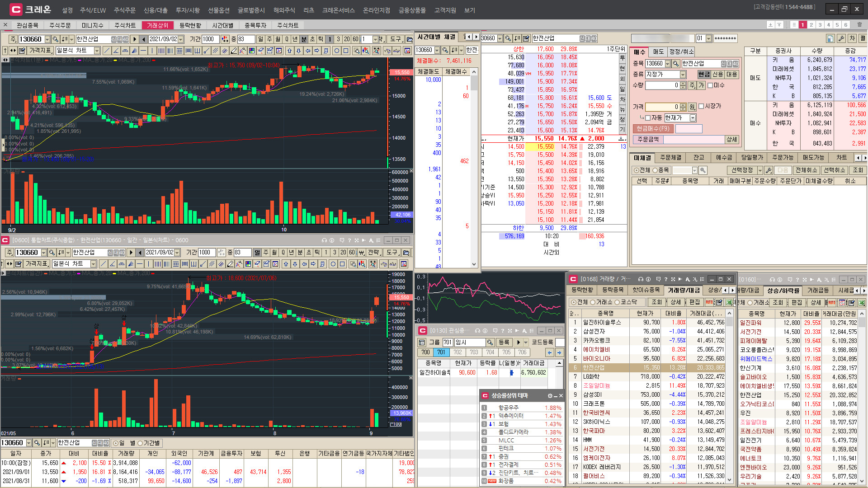The image size is (868, 488).
Task: Enable the 시장가 market price checkbox
Action: 701,106
